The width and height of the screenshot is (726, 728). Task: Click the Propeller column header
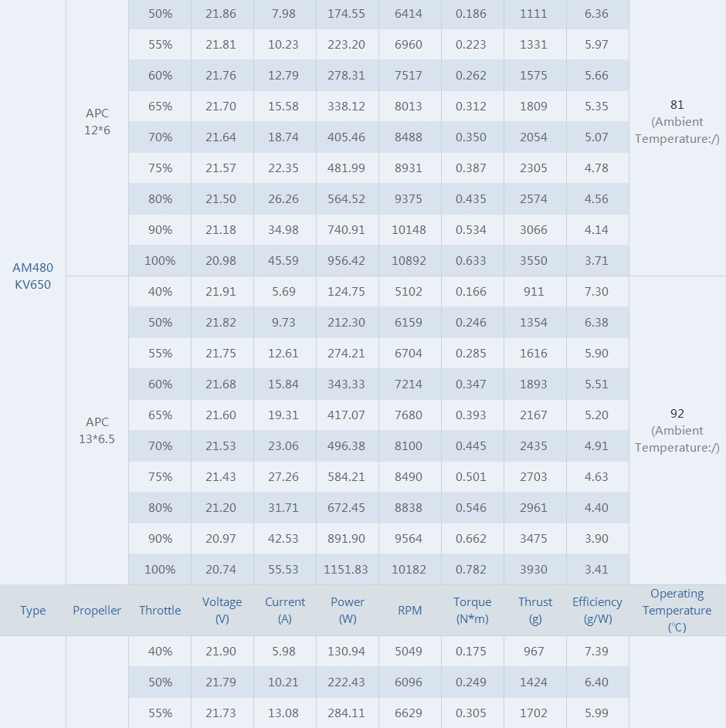pyautogui.click(x=97, y=611)
